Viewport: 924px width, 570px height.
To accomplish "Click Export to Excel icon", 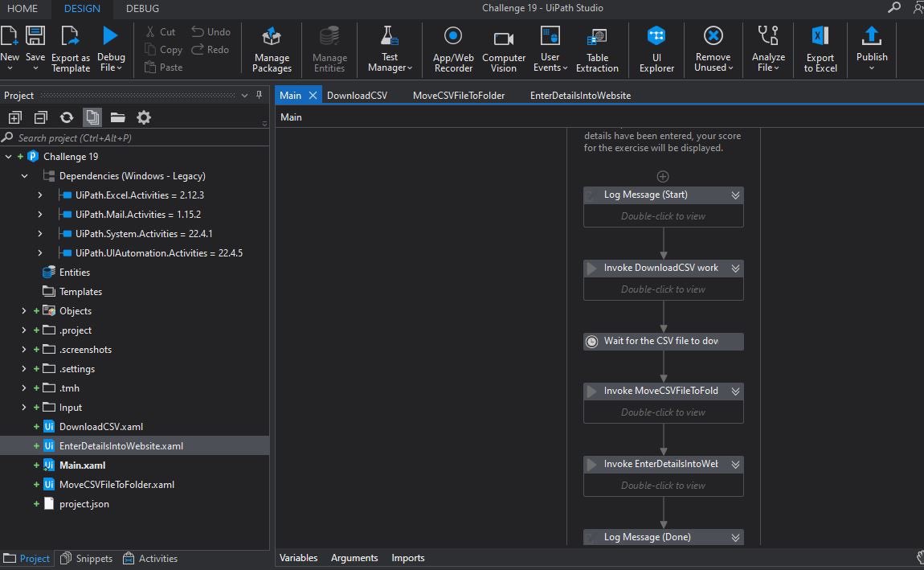I will point(820,50).
